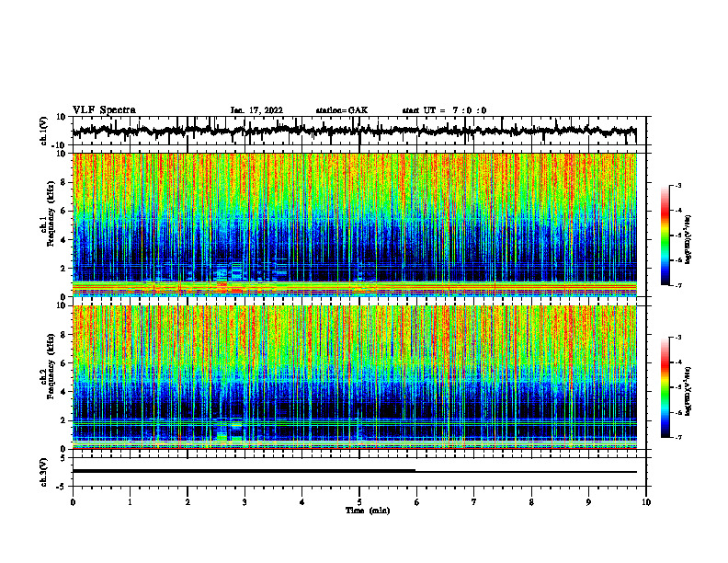Click the ch.2 "Frequency (kHz)" axis label
728x563 pixels.
[x=51, y=366]
